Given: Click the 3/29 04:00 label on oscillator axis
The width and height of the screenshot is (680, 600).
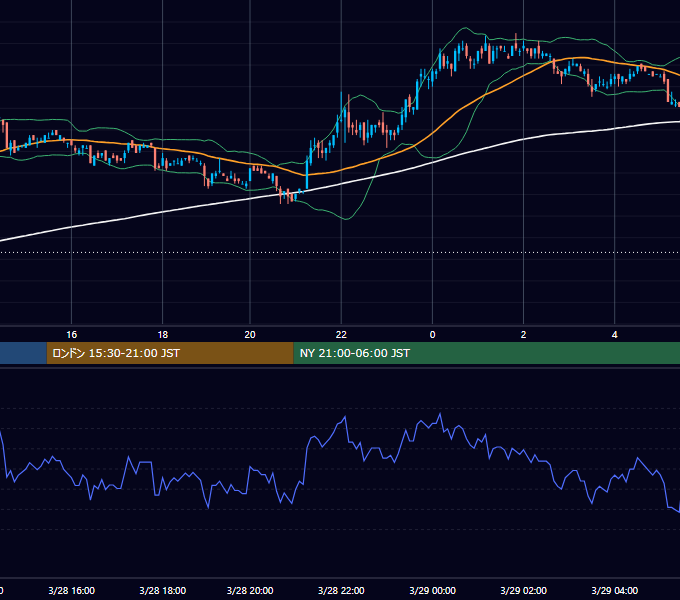Looking at the screenshot, I should click(615, 590).
